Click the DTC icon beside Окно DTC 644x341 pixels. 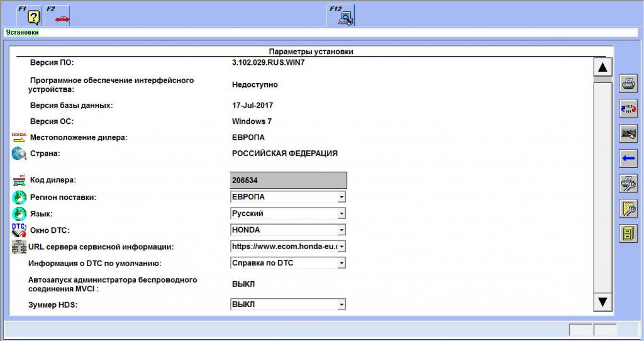point(19,230)
